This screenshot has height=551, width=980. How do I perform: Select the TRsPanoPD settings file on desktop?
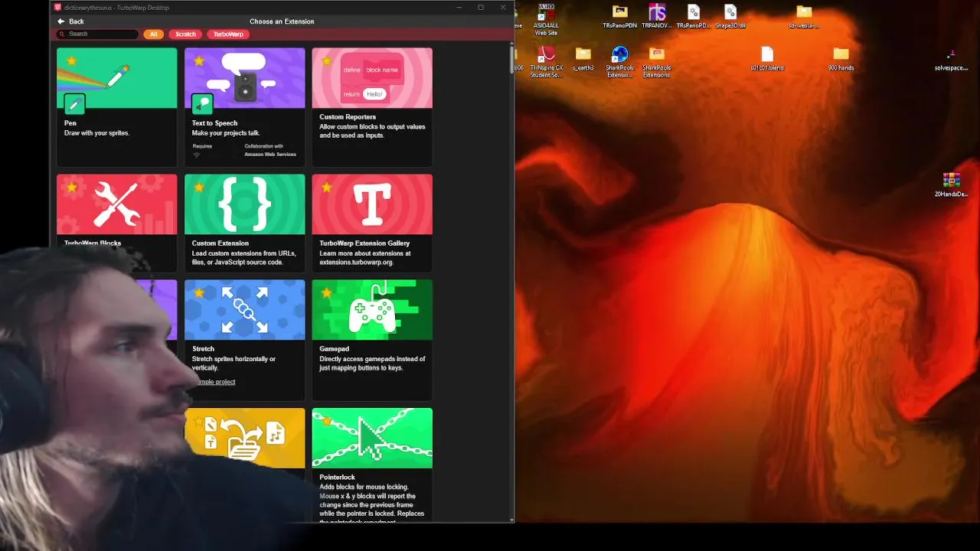coord(693,17)
